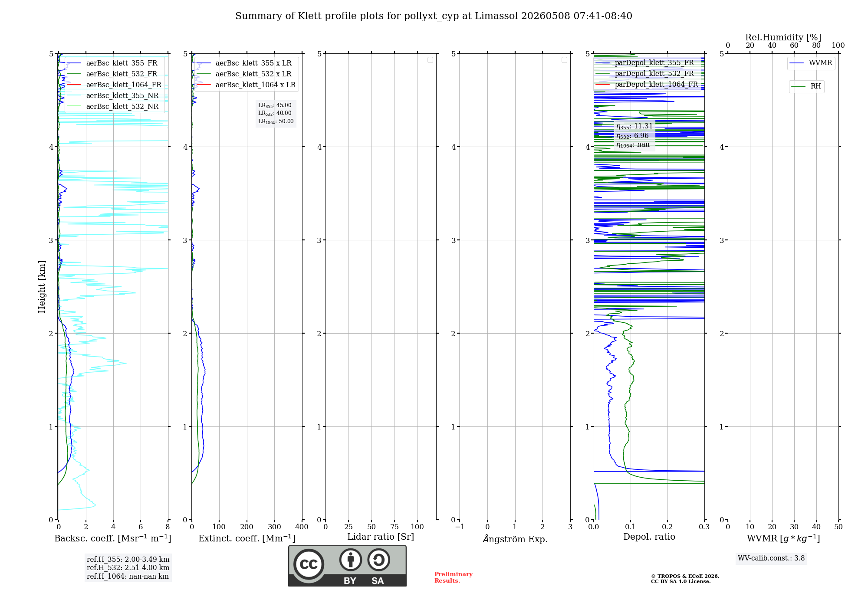Screen dimensions: 868x590
Task: Click the Backsc. coeff. axis label
Action: pos(113,538)
